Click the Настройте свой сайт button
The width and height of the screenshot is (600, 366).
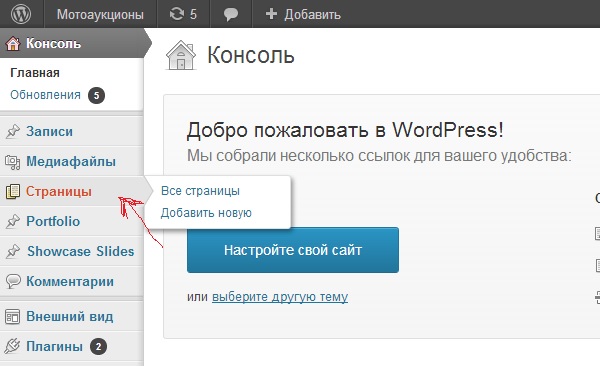(x=293, y=250)
